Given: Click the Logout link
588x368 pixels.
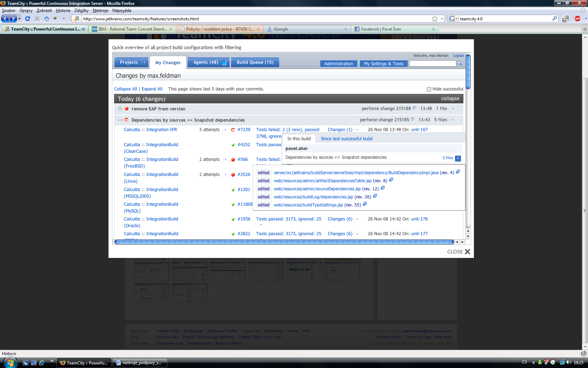Looking at the screenshot, I should tap(458, 55).
